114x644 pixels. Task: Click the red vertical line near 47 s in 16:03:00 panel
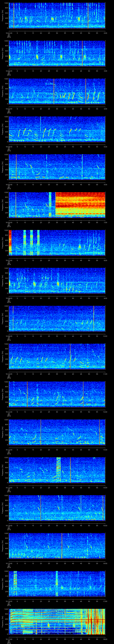point(86,91)
